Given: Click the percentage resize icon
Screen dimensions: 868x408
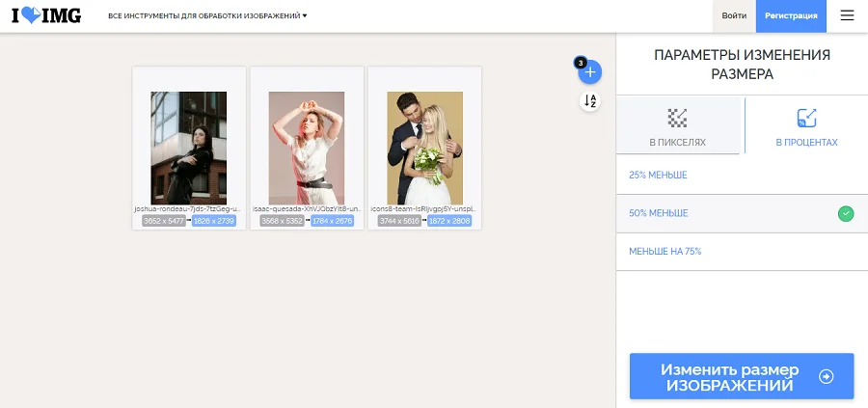Looking at the screenshot, I should click(806, 118).
